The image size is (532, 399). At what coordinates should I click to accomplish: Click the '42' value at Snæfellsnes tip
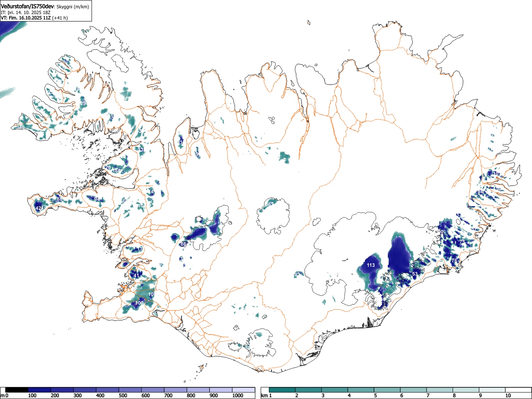coord(39,208)
